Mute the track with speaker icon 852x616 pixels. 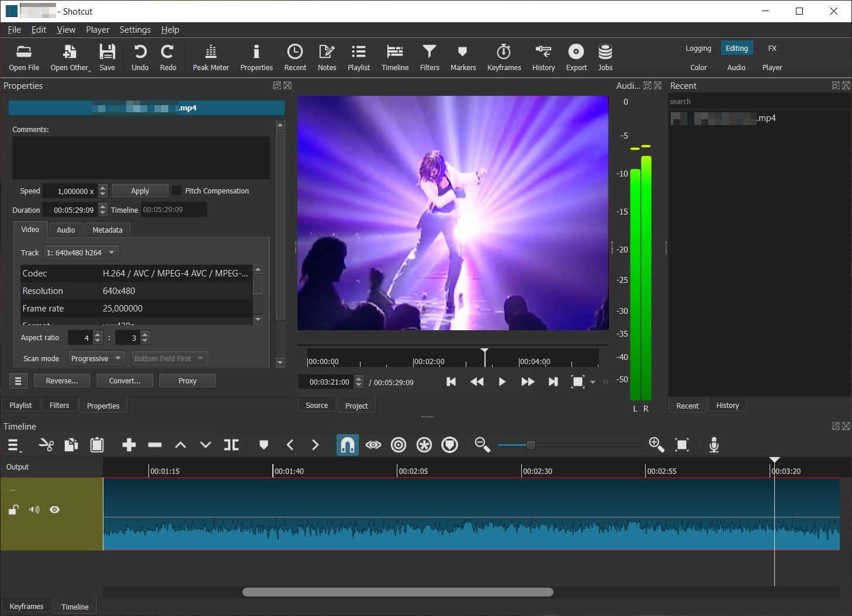tap(34, 510)
